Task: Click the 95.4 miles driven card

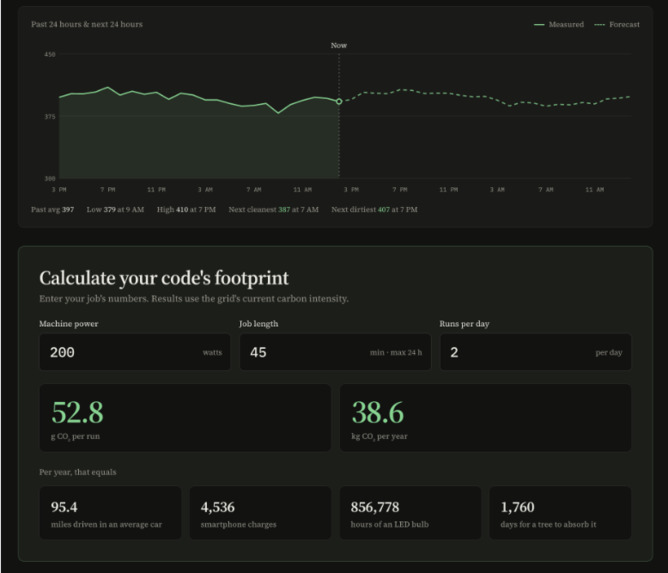Action: click(x=110, y=513)
